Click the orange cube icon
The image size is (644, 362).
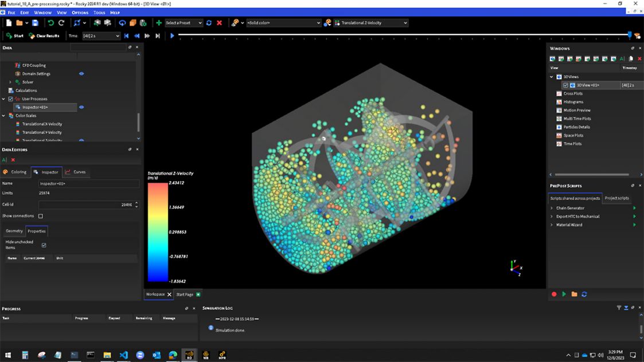tap(133, 23)
